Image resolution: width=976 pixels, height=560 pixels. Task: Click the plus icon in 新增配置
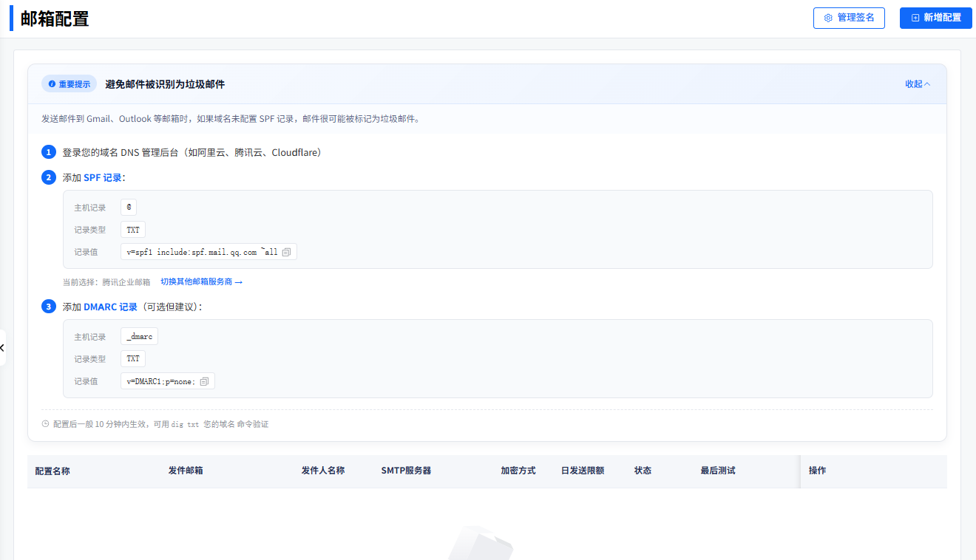pyautogui.click(x=915, y=18)
